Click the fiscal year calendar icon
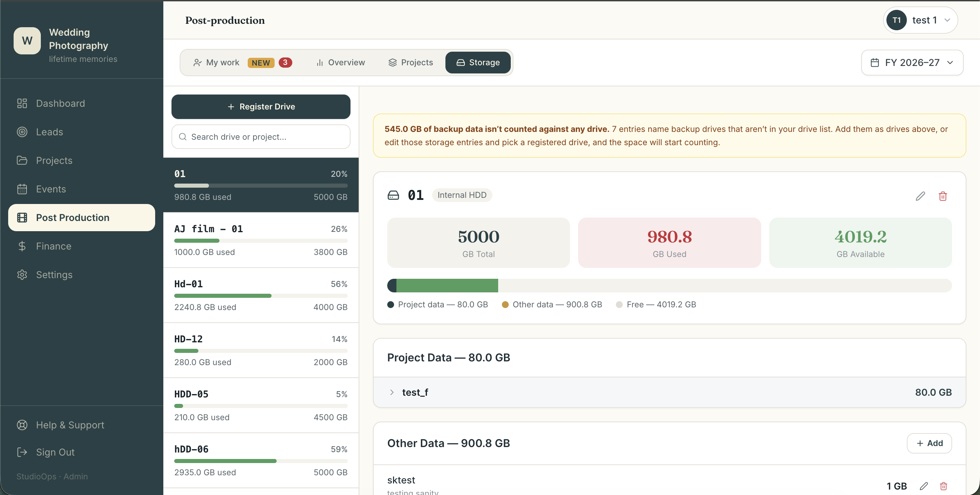Viewport: 980px width, 495px height. coord(875,62)
